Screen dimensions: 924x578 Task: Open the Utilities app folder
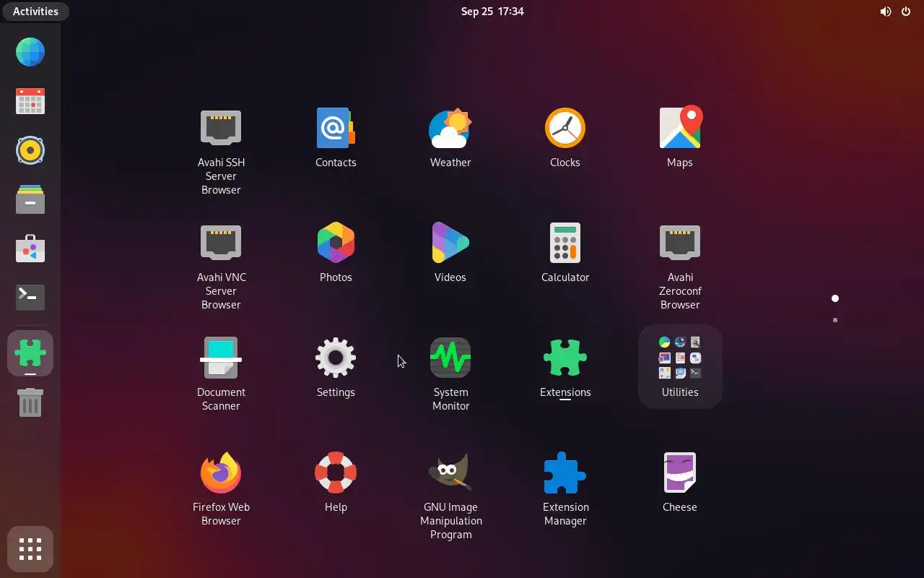click(x=680, y=366)
